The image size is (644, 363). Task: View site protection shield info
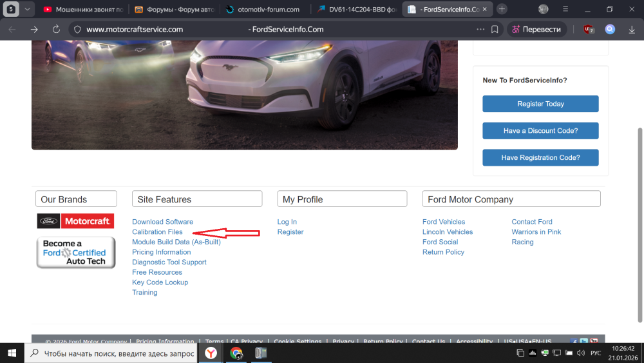tap(77, 29)
